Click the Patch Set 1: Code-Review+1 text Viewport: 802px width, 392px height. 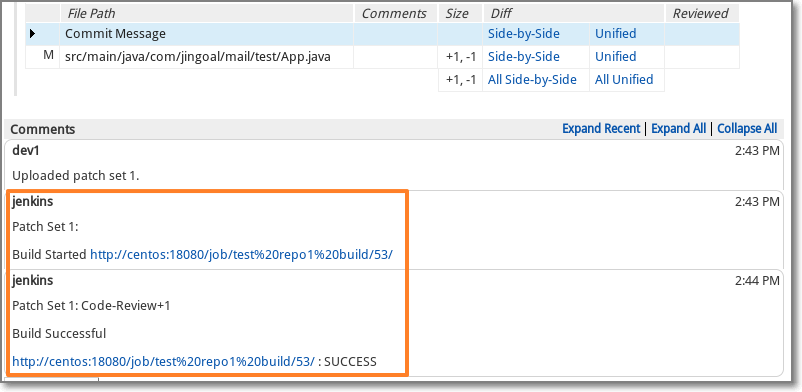pos(91,306)
